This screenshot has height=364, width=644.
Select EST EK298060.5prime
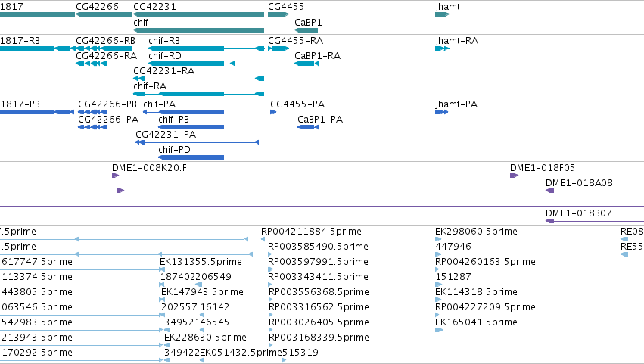[476, 232]
